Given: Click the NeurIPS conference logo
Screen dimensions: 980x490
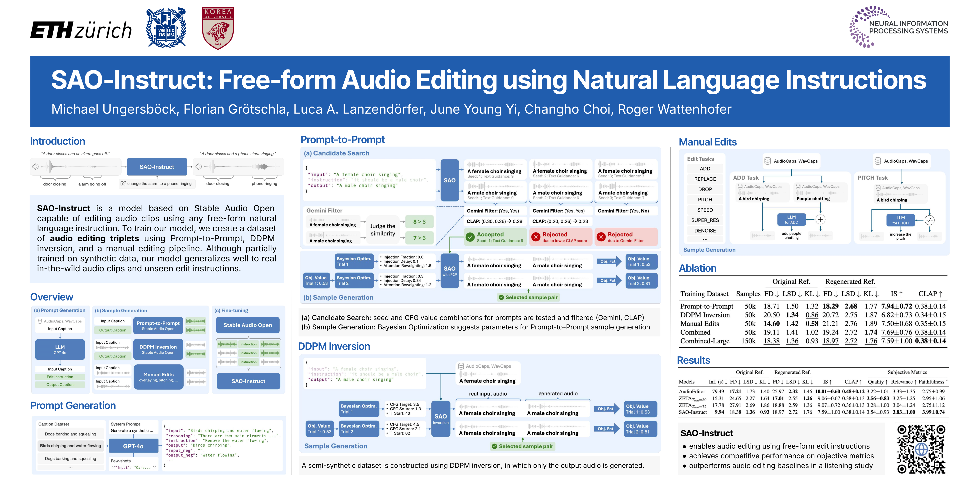Looking at the screenshot, I should tap(899, 27).
